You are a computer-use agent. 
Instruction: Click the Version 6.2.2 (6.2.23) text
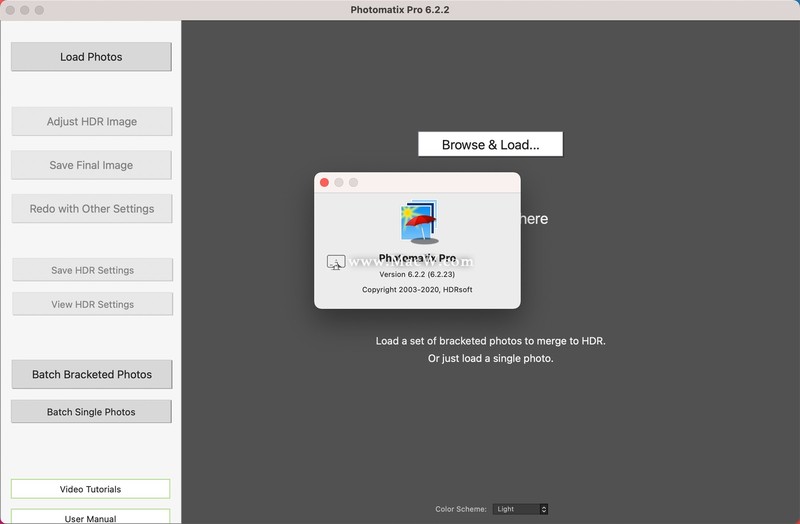tap(417, 274)
